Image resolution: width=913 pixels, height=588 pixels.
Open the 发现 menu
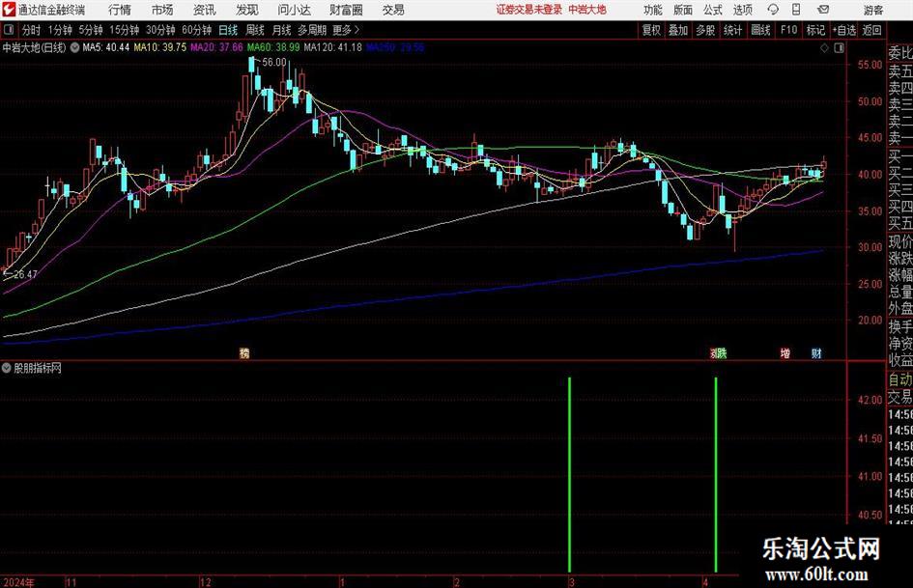coord(247,10)
